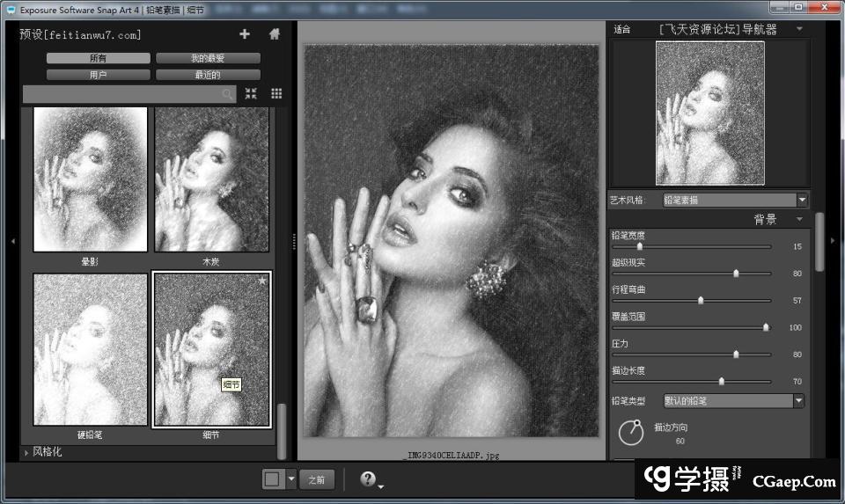Switch presets to grid view icon
This screenshot has width=845, height=504.
pyautogui.click(x=276, y=93)
